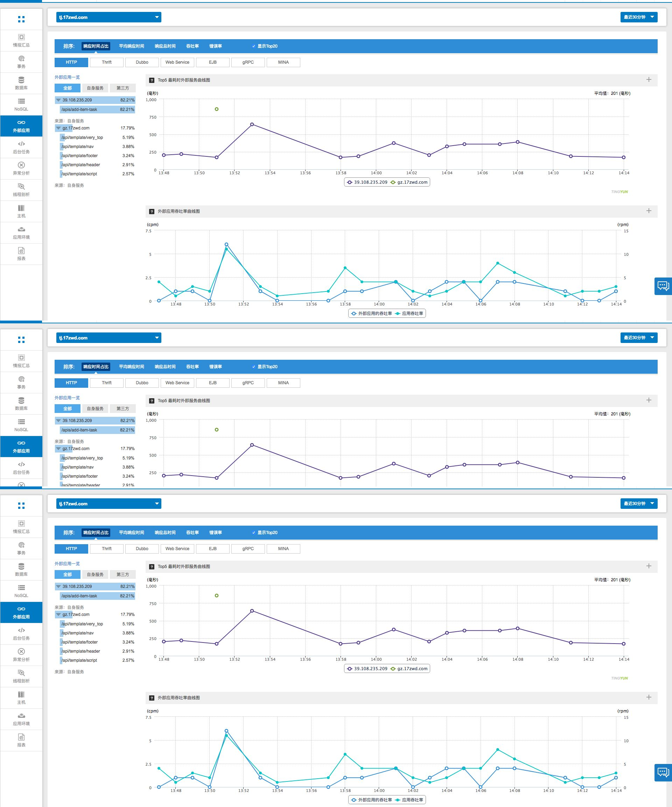Open 异常分析 in the bottommost sidebar
The image size is (672, 807).
point(21,655)
